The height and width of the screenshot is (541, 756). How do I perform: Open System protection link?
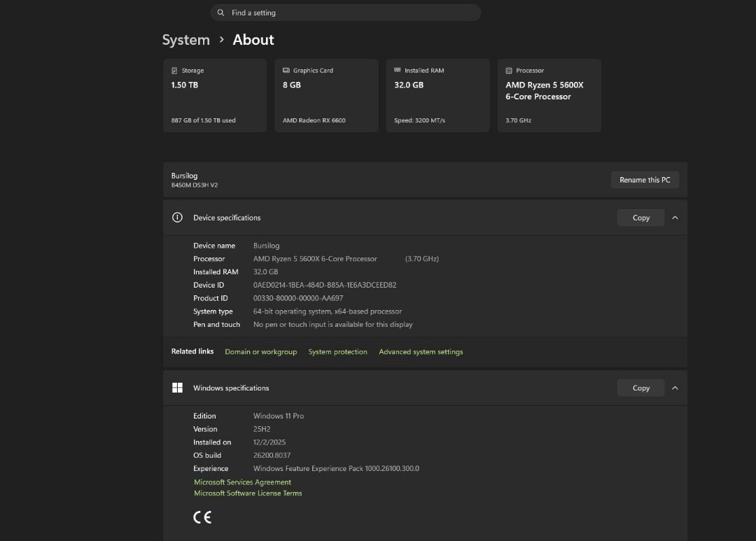pyautogui.click(x=337, y=351)
